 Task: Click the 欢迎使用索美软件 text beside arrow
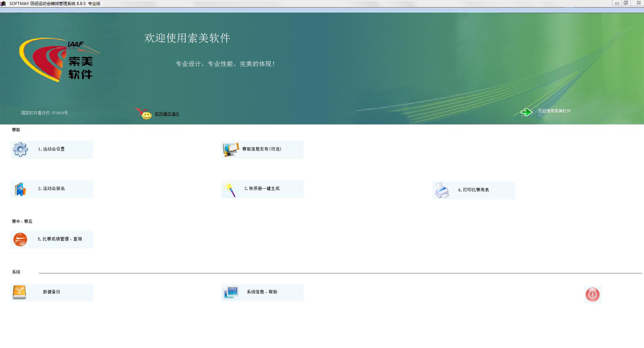(554, 111)
